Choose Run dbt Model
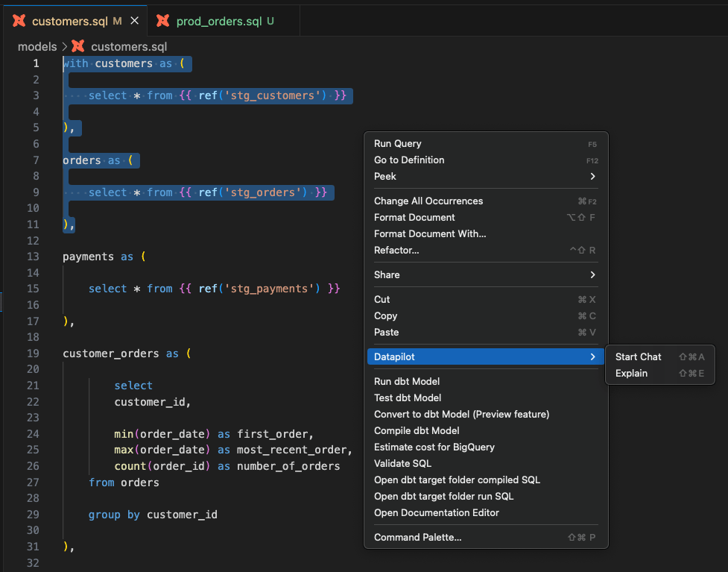728x572 pixels. (486, 382)
